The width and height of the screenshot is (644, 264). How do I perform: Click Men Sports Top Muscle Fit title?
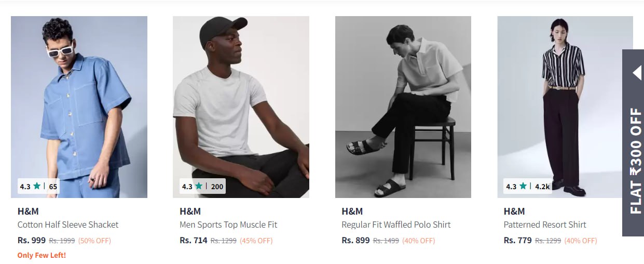(228, 225)
